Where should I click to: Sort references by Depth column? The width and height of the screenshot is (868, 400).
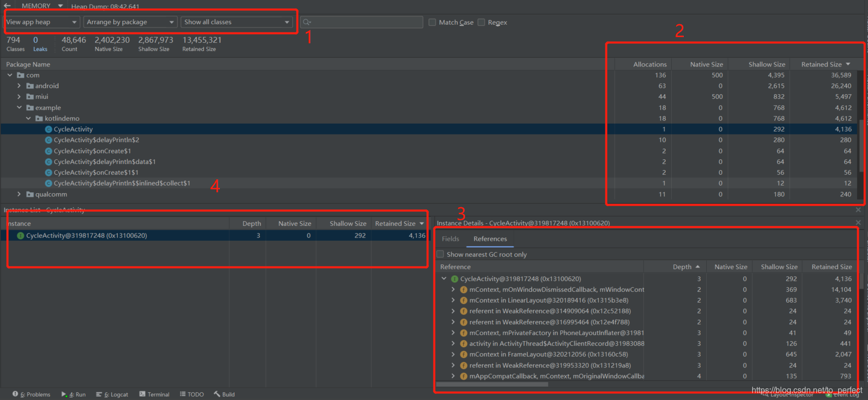click(x=686, y=267)
